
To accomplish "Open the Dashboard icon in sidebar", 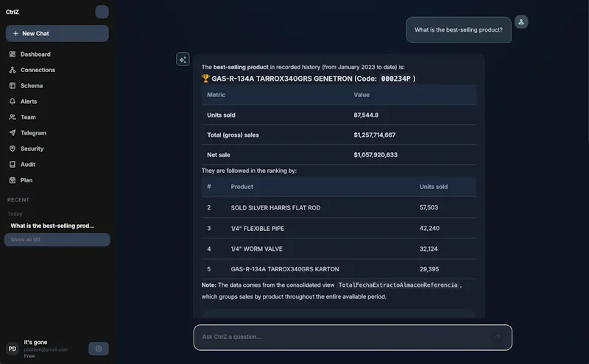I will (x=13, y=54).
